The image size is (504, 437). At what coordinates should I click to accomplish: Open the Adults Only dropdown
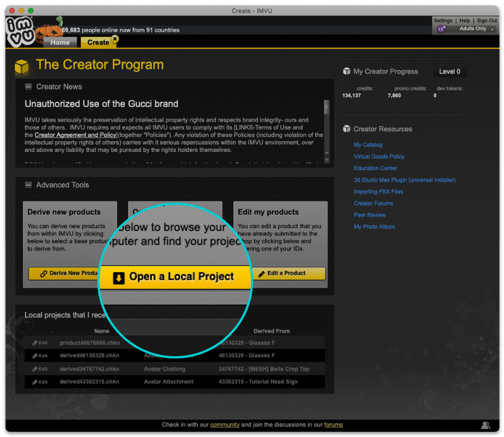(x=477, y=28)
